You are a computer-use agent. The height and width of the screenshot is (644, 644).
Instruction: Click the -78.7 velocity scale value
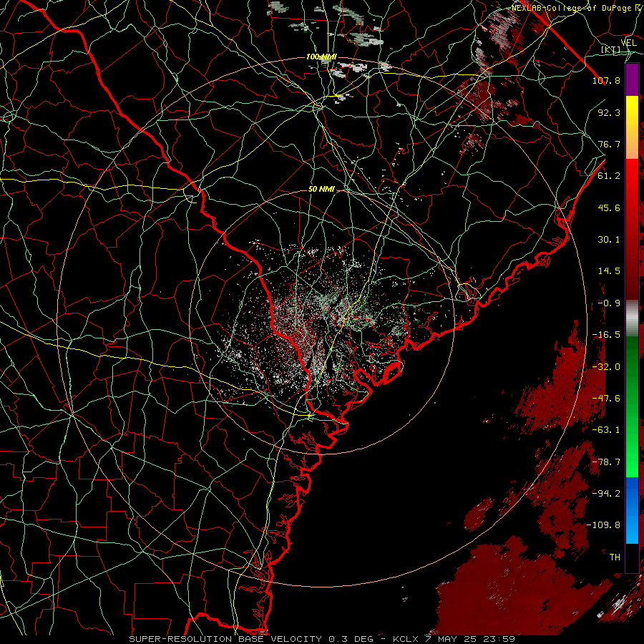[606, 462]
